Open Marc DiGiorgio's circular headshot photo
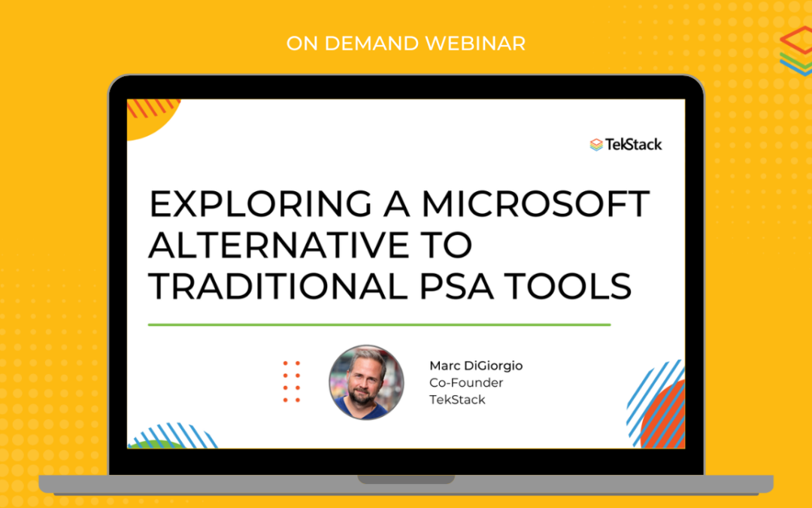Image resolution: width=812 pixels, height=508 pixels. click(x=366, y=382)
